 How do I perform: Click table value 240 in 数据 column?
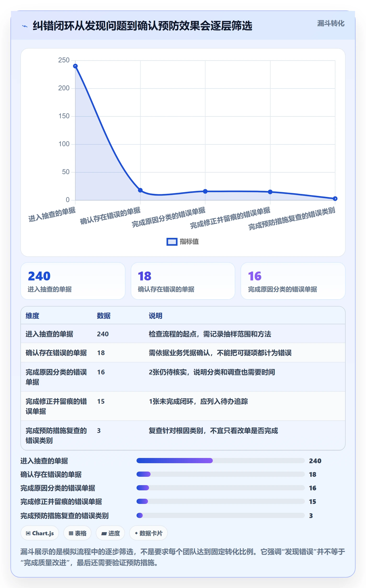(x=103, y=334)
